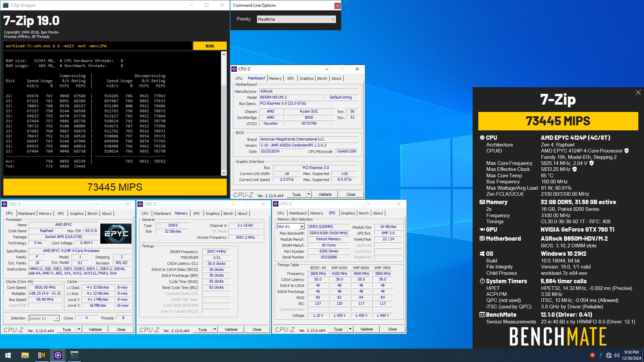644x362 pixels.
Task: Click verified shield next to Max Effective Clock
Action: [x=575, y=169]
